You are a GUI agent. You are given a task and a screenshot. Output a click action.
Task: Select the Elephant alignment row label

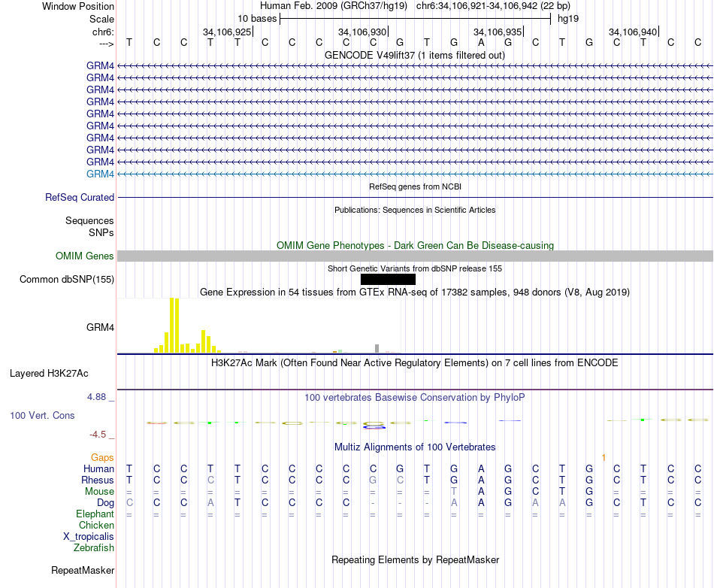[x=95, y=514]
